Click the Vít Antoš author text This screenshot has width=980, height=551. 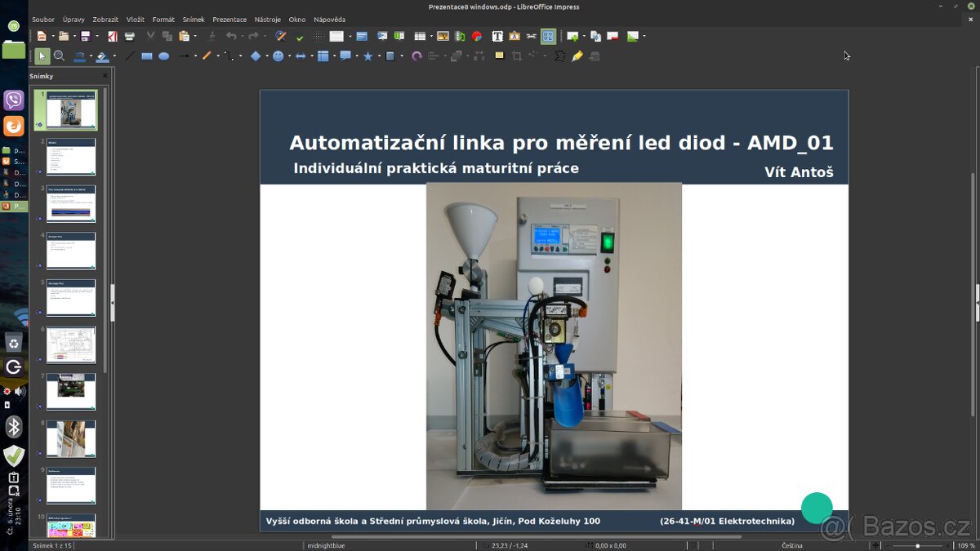click(799, 172)
